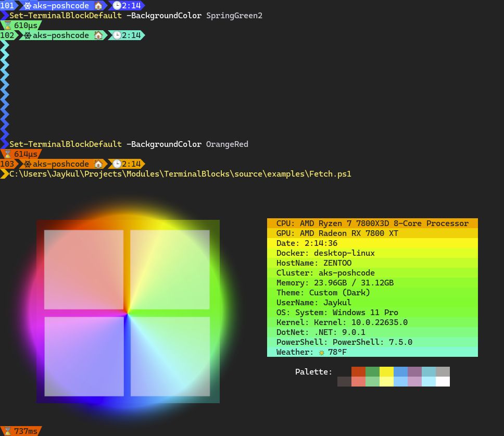The height and width of the screenshot is (436, 504).
Task: Click 'aks-poshcode' in the orange prompt 103
Action: 61,164
